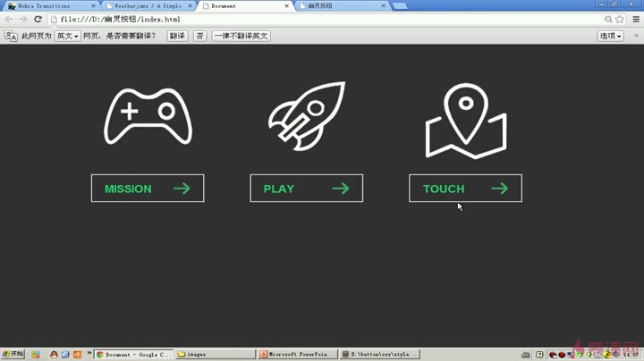Reload the current page
Viewport: 644px width, 361px height.
coord(38,20)
